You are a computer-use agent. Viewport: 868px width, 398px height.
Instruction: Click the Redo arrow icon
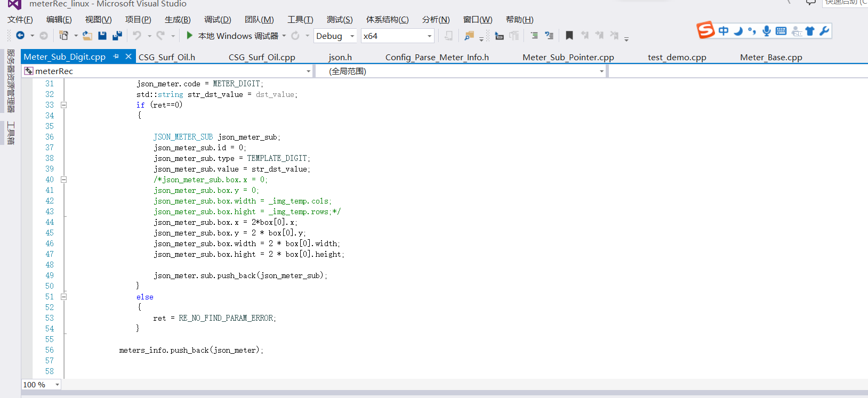click(160, 36)
